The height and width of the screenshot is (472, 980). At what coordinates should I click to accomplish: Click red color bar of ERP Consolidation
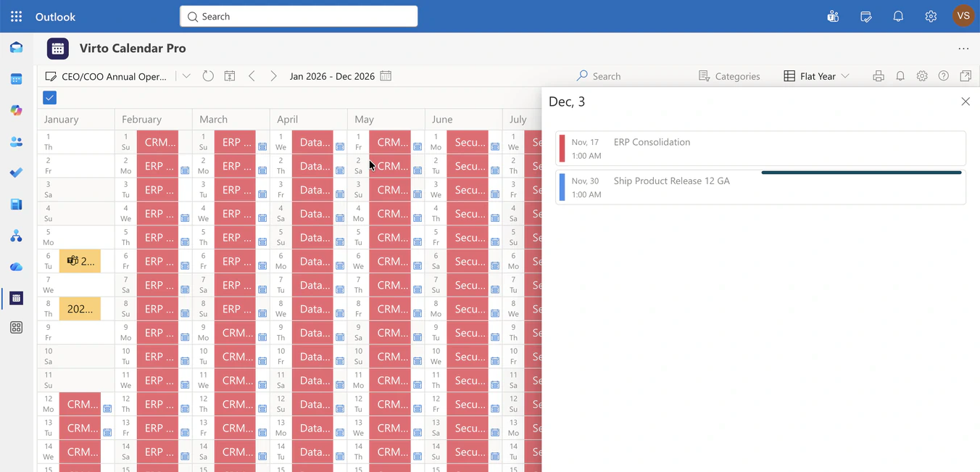562,149
